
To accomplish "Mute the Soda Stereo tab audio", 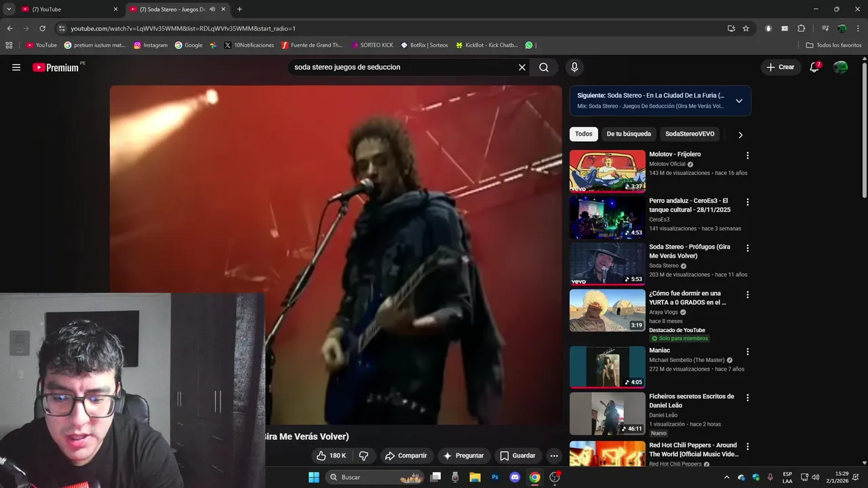I will tap(212, 9).
